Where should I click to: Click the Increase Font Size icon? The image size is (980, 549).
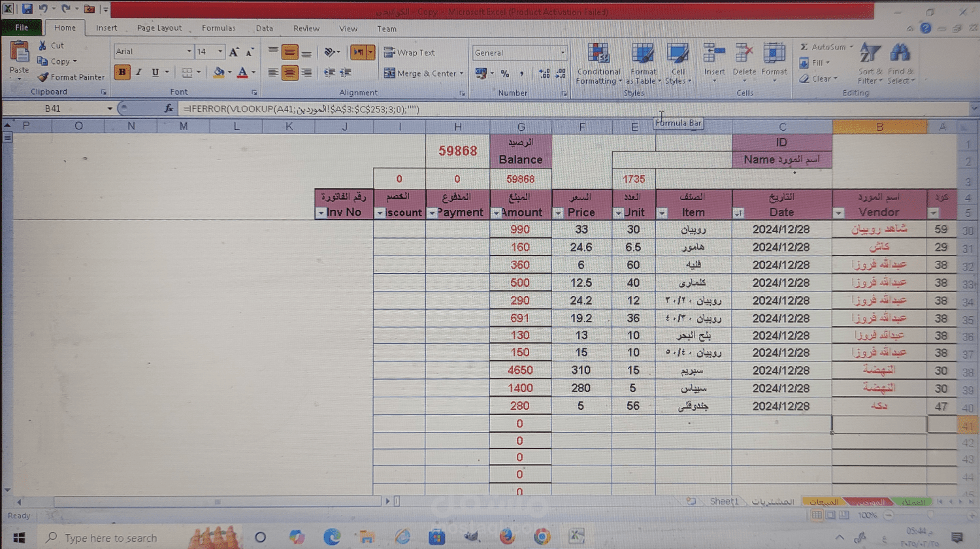234,52
